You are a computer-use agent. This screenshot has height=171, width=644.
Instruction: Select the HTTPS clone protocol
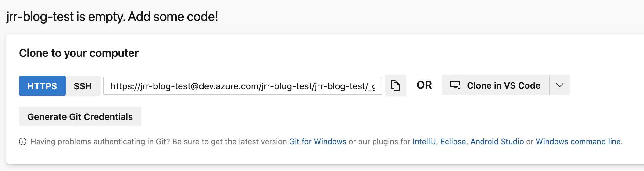[x=42, y=86]
